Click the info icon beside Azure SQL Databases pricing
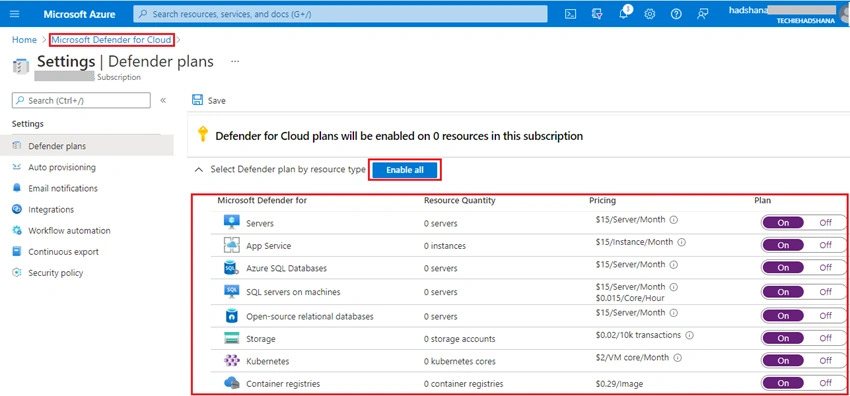 point(674,264)
